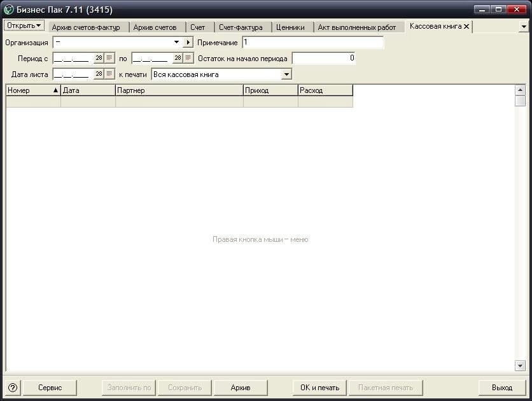The image size is (532, 401).
Task: Click the 28 stepper beside Дата листа
Action: (99, 74)
